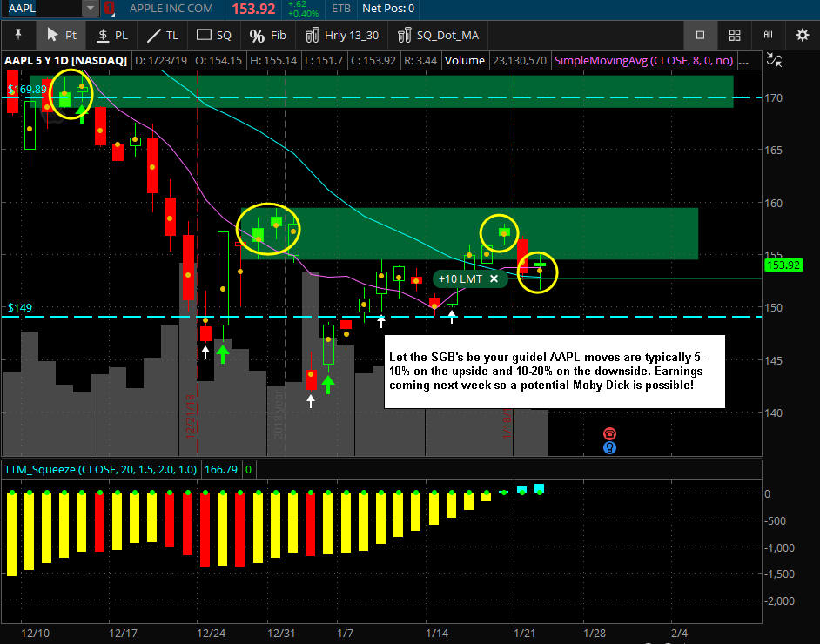Click the $169.89 price level label
Image resolution: width=820 pixels, height=644 pixels.
click(27, 90)
